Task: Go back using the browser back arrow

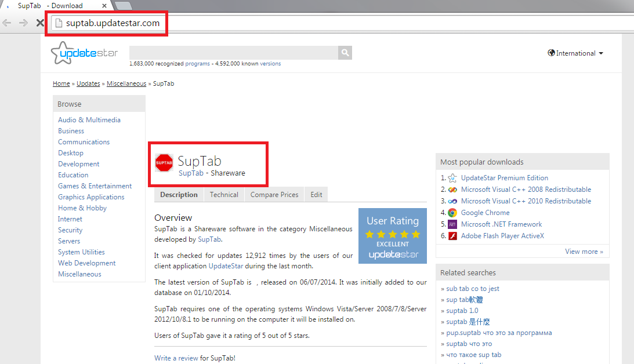Action: coord(8,23)
